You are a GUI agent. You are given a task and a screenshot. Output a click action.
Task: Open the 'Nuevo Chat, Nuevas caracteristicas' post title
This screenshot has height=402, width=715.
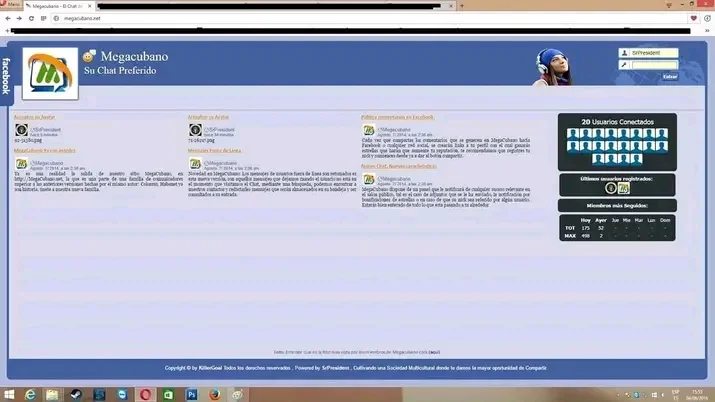coord(399,166)
